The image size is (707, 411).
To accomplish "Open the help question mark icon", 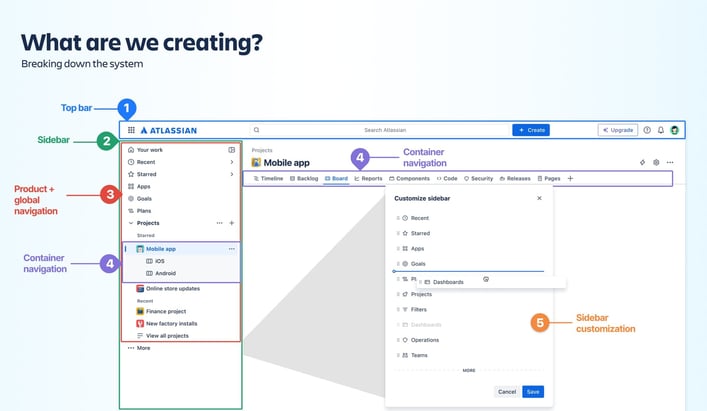I will [647, 130].
